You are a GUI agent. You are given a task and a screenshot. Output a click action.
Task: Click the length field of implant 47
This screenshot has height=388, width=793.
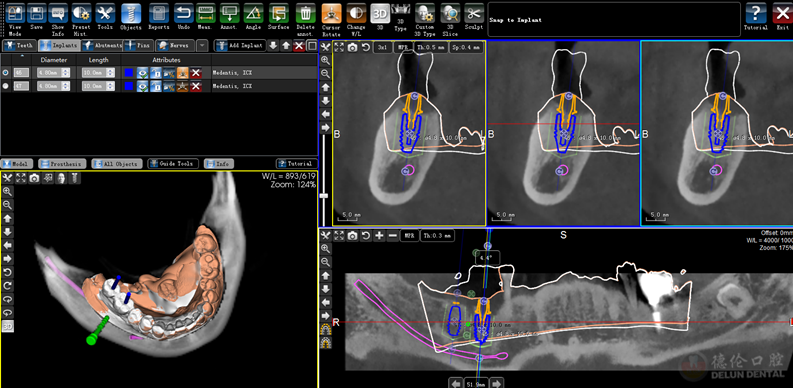[95, 87]
